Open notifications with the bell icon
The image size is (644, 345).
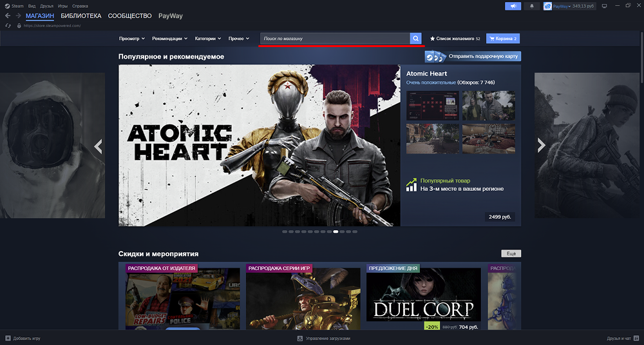pyautogui.click(x=532, y=6)
